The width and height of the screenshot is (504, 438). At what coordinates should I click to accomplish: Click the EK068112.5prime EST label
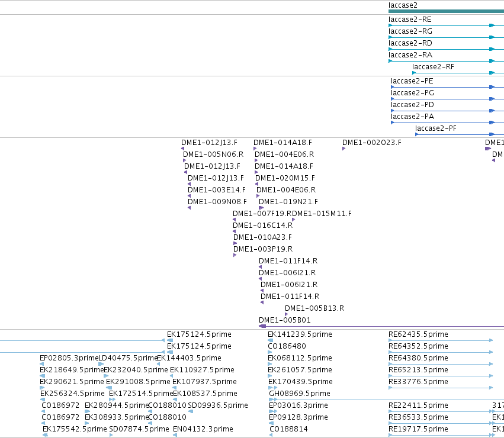click(x=300, y=358)
